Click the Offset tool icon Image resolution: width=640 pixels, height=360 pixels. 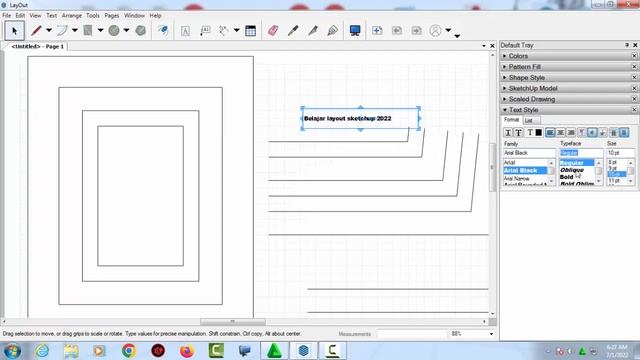pos(163,31)
